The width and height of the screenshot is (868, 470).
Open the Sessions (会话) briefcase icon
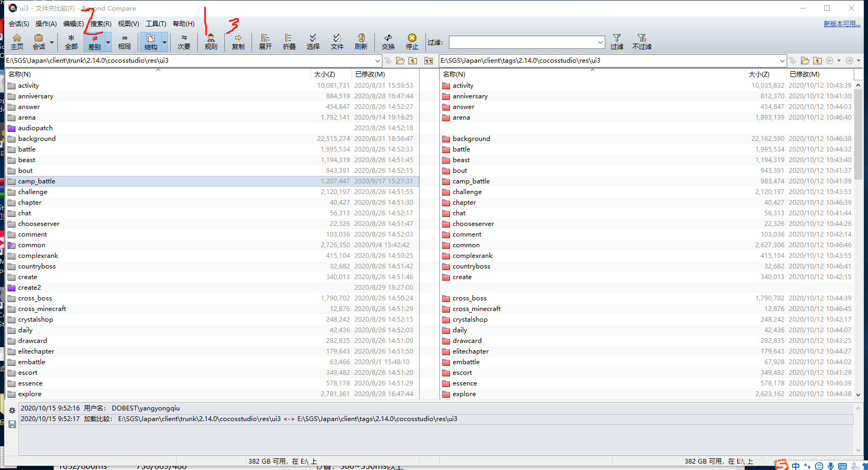click(x=39, y=41)
